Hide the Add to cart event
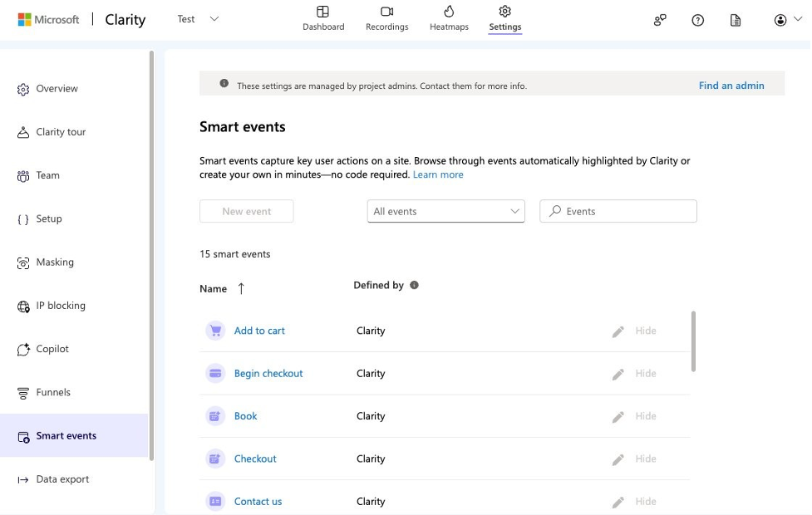Image resolution: width=812 pixels, height=515 pixels. pyautogui.click(x=645, y=331)
